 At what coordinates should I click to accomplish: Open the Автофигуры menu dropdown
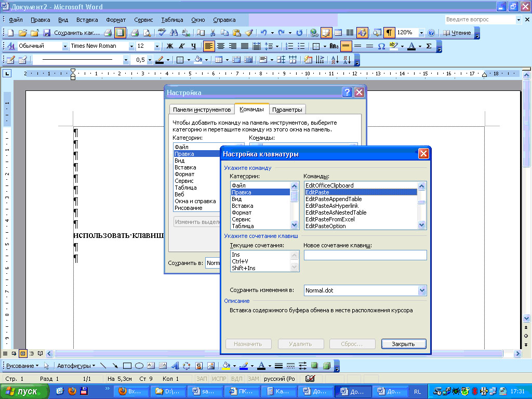[76, 366]
